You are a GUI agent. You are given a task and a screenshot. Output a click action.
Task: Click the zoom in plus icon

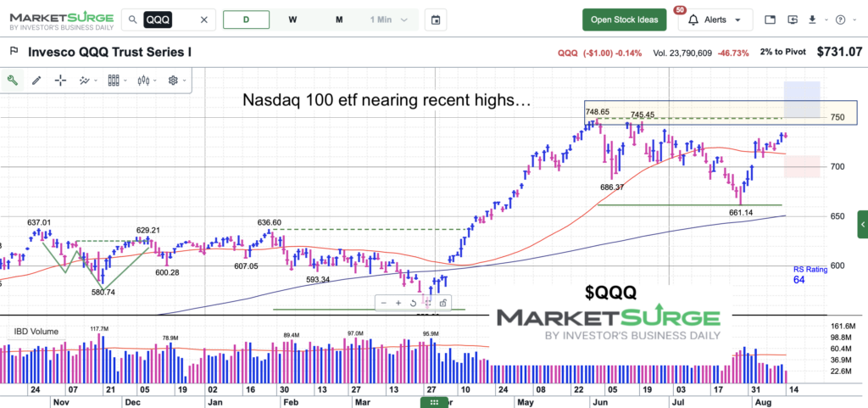(398, 303)
